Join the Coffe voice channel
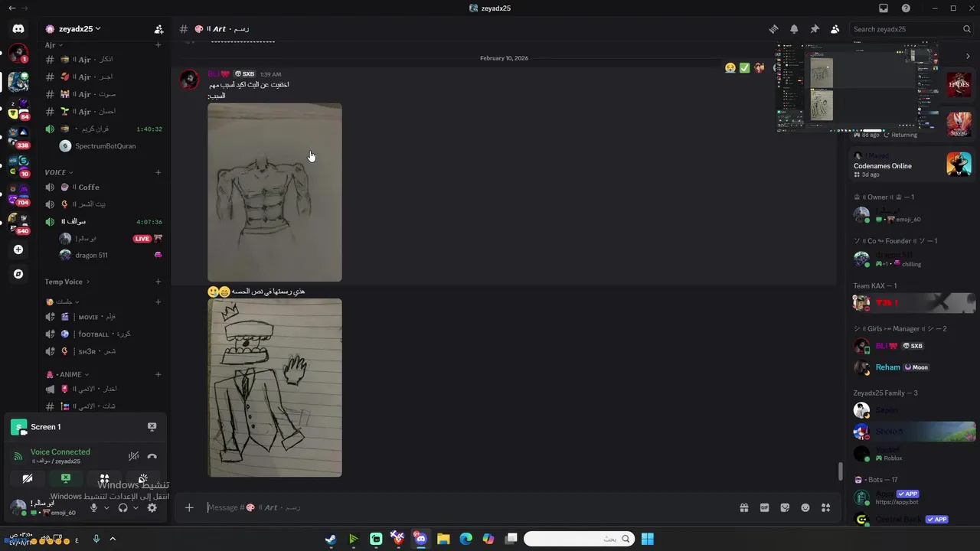Image resolution: width=980 pixels, height=551 pixels. (103, 187)
